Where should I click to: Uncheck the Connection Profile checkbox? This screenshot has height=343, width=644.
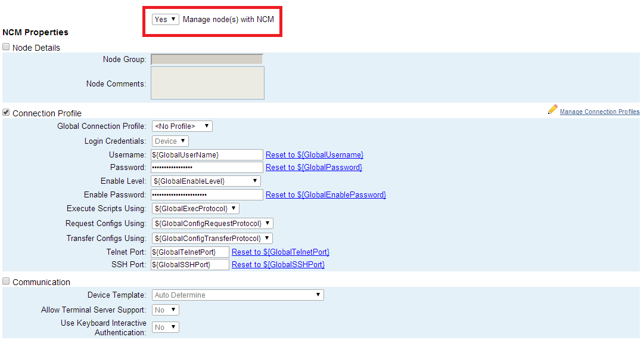(6, 112)
